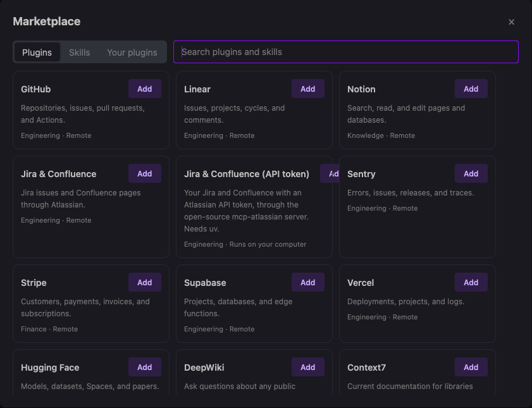The image size is (532, 408).
Task: Switch to the Skills tab
Action: point(80,53)
